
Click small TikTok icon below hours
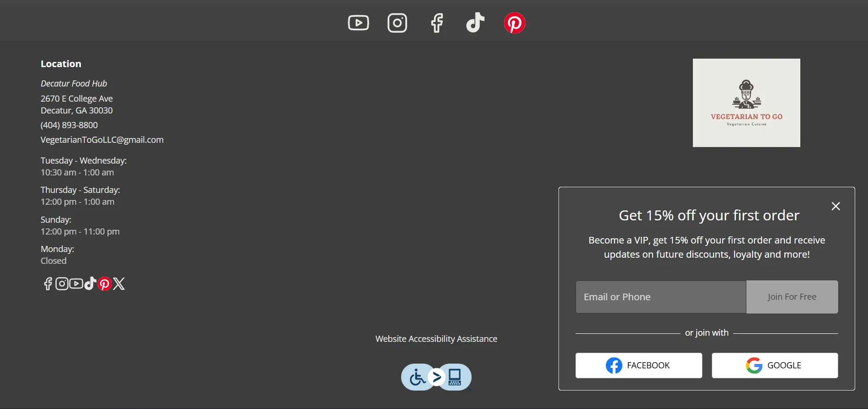(90, 284)
